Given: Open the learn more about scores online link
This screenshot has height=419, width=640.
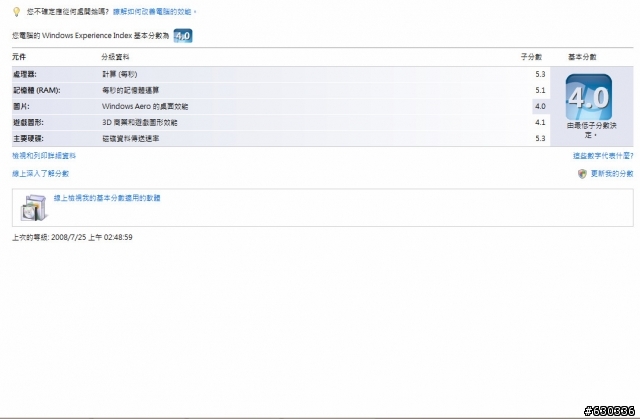Looking at the screenshot, I should click(40, 173).
